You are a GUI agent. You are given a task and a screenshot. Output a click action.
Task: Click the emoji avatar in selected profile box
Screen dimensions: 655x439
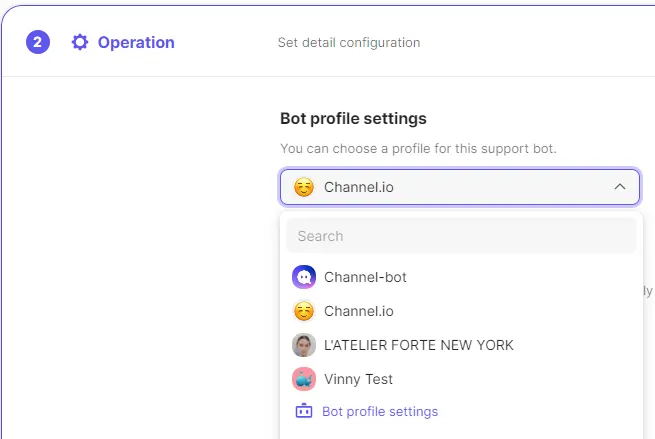304,187
